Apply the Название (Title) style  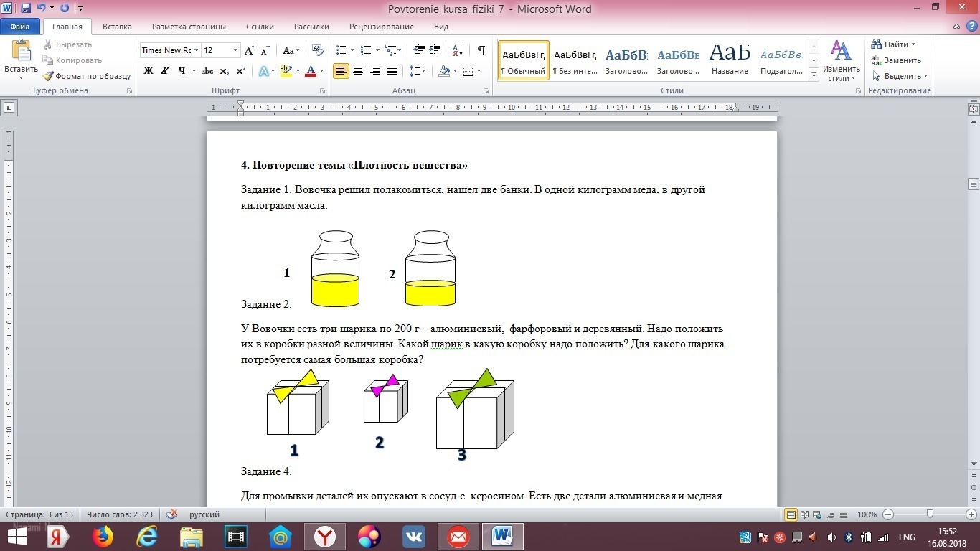point(730,60)
